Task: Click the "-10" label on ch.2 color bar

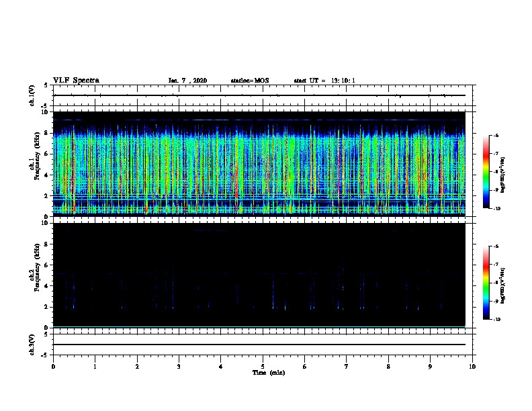Action: coord(496,319)
